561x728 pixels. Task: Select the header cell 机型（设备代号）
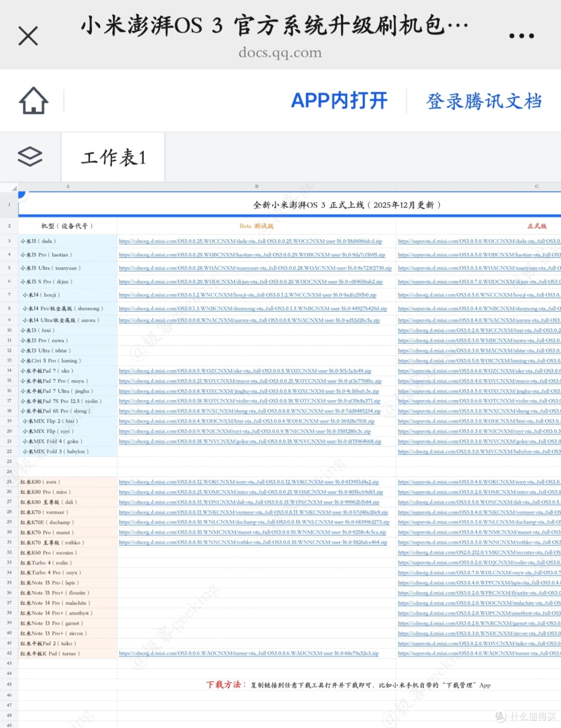pyautogui.click(x=68, y=226)
